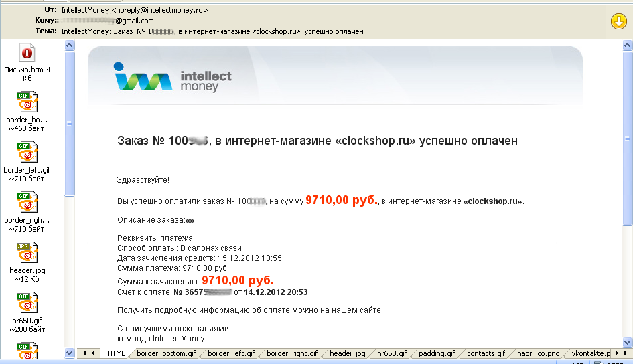The image size is (633, 364).
Task: Open the Письмо.html attachment icon
Action: 27,53
